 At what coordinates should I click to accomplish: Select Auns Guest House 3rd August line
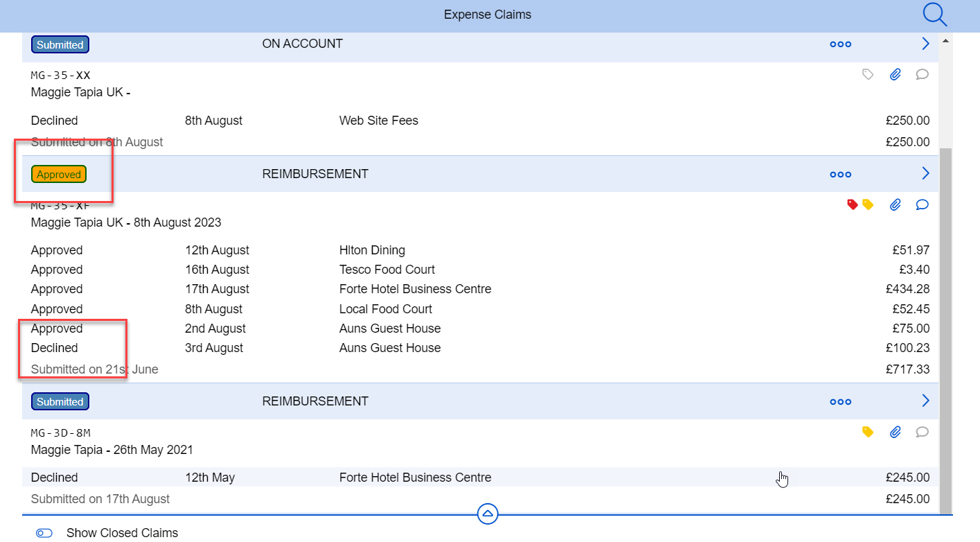pyautogui.click(x=481, y=348)
